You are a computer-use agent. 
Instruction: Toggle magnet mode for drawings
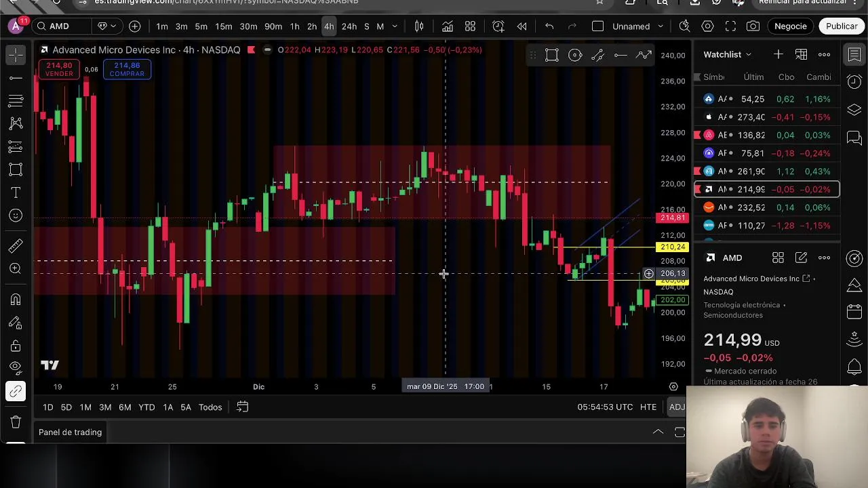click(16, 299)
